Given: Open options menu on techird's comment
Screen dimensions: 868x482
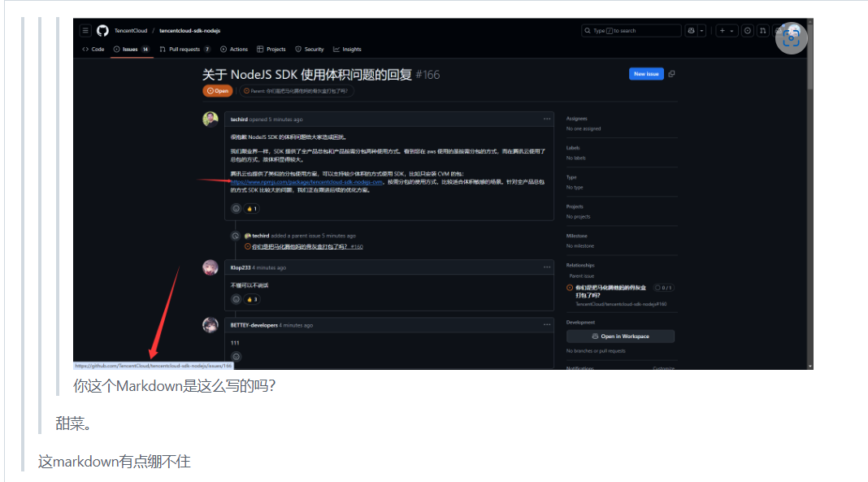Looking at the screenshot, I should [x=547, y=119].
